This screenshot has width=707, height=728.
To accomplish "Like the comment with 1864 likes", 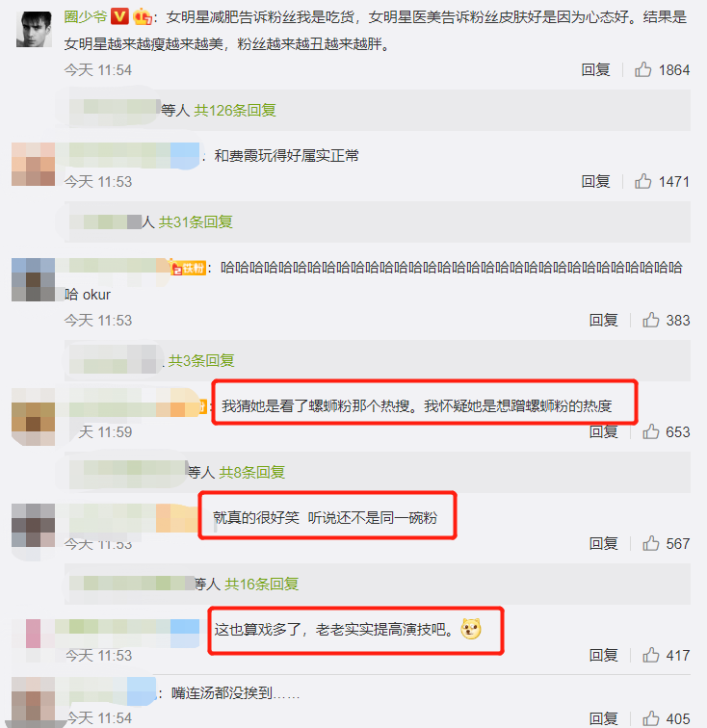I will [642, 69].
